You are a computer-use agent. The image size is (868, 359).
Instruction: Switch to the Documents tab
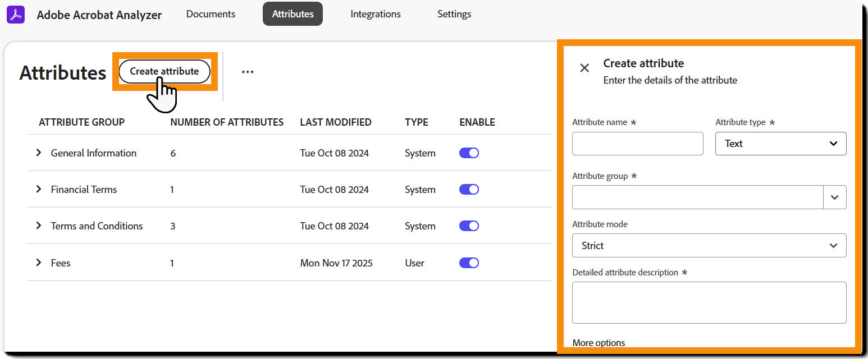coord(211,14)
